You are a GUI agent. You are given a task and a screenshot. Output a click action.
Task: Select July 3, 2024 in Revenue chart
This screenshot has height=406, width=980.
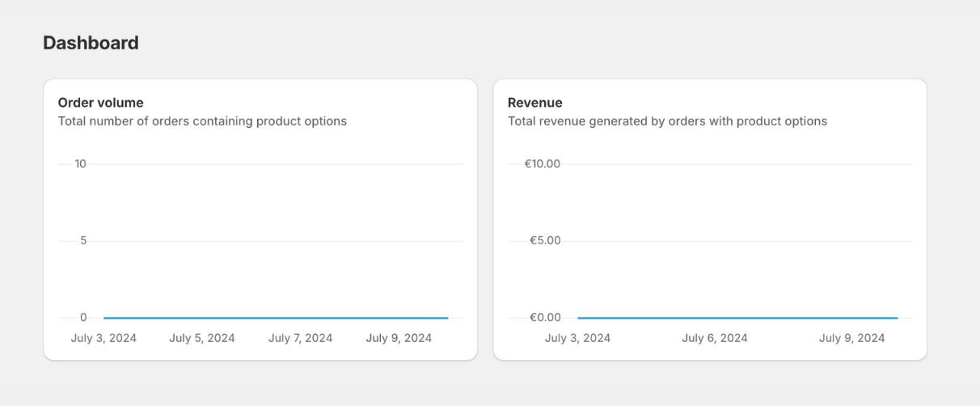pos(577,338)
